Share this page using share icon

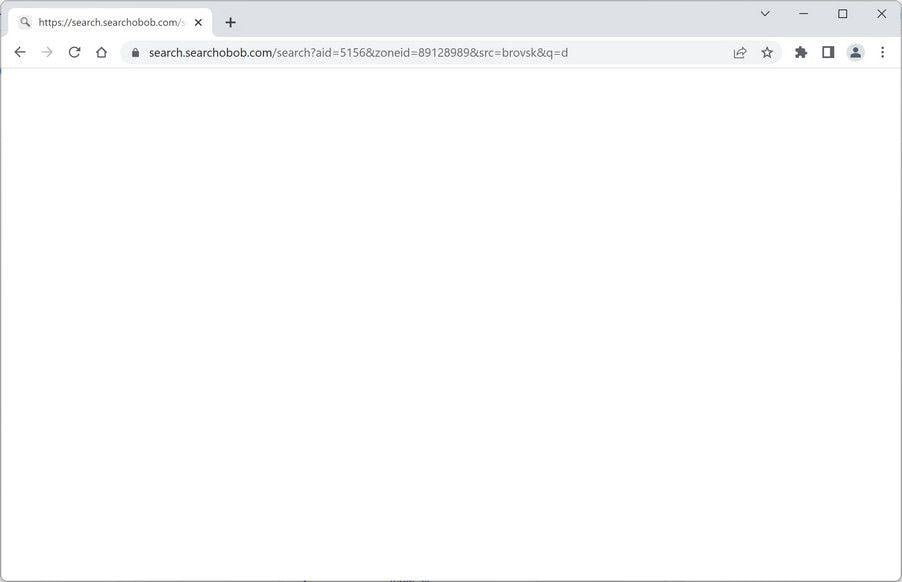tap(740, 53)
